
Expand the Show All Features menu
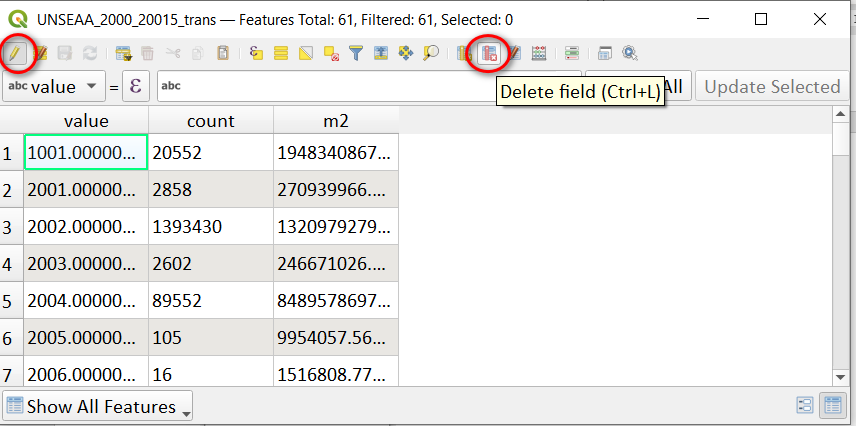(98, 406)
